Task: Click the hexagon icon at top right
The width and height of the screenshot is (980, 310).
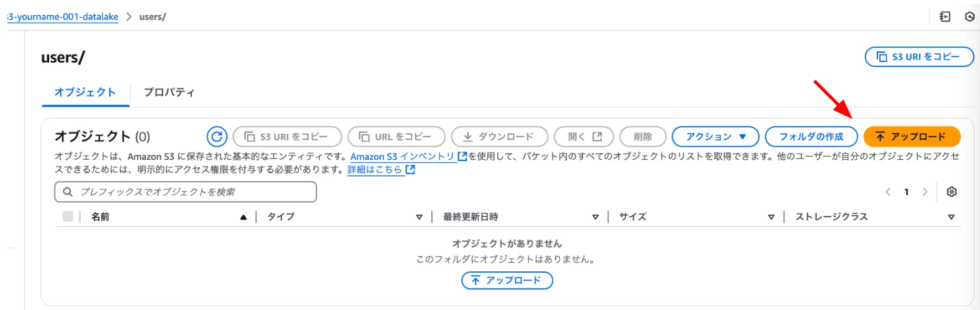Action: click(970, 17)
